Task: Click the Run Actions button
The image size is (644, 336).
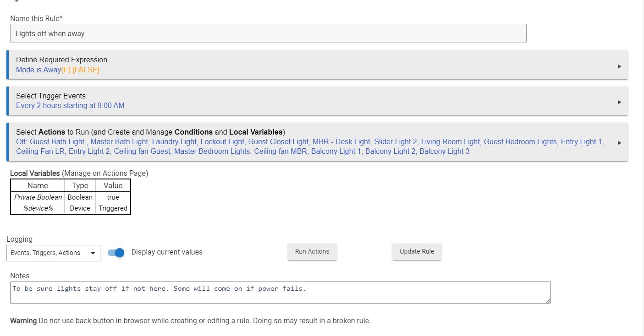Action: click(x=312, y=251)
